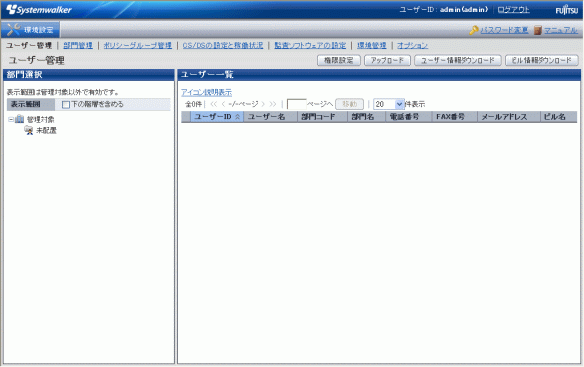This screenshot has width=584, height=367.
Task: Open アイコン説明表示 link
Action: click(206, 92)
